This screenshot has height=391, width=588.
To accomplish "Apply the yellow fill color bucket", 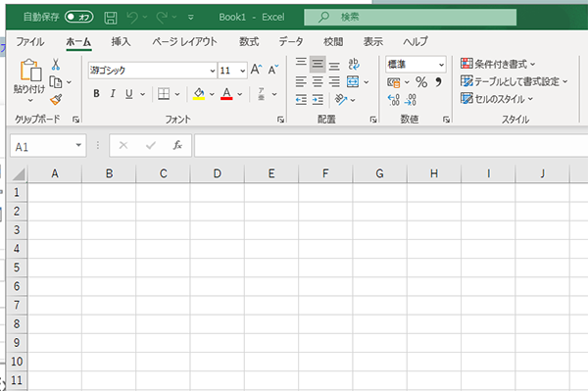I will (x=199, y=94).
